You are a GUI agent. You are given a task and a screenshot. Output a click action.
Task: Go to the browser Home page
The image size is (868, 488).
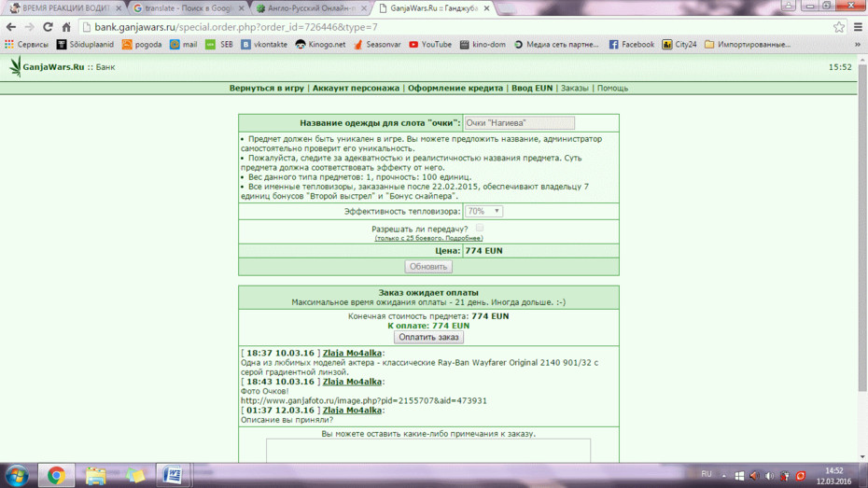click(x=66, y=26)
